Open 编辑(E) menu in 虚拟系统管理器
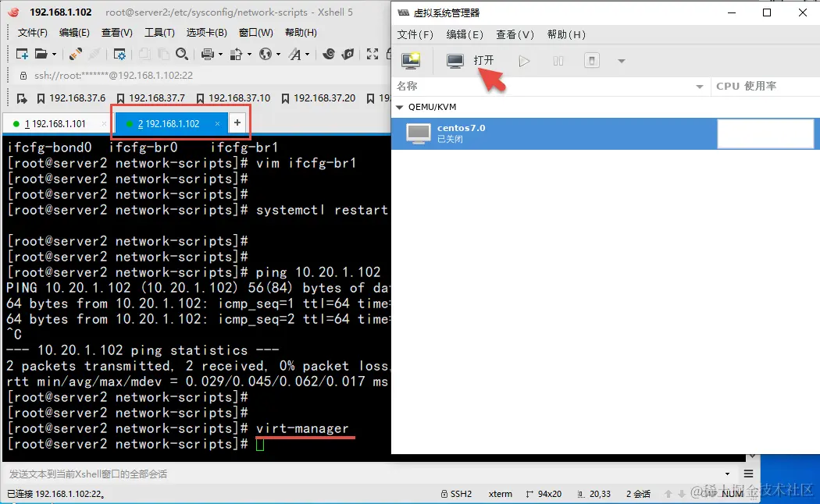820x504 pixels. coord(465,34)
